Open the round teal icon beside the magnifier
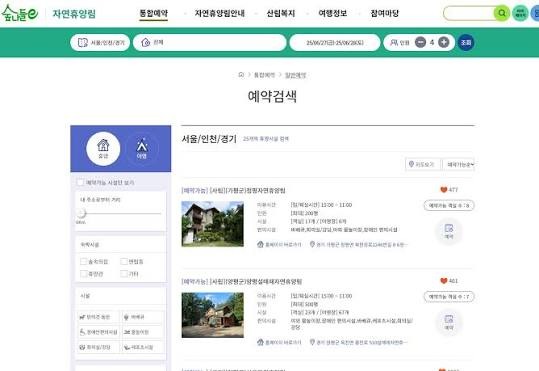Image resolution: width=539 pixels, height=371 pixels. (520, 13)
